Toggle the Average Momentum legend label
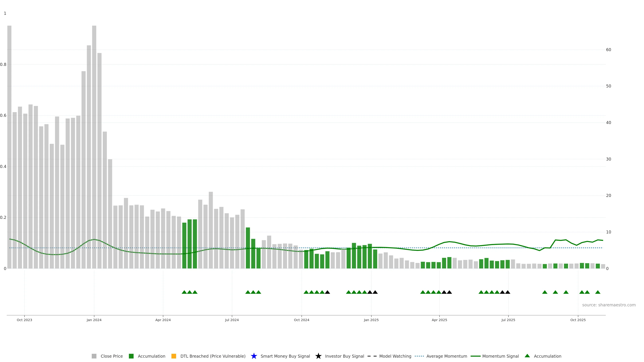Viewport: 644px width, 362px height. pyautogui.click(x=446, y=356)
